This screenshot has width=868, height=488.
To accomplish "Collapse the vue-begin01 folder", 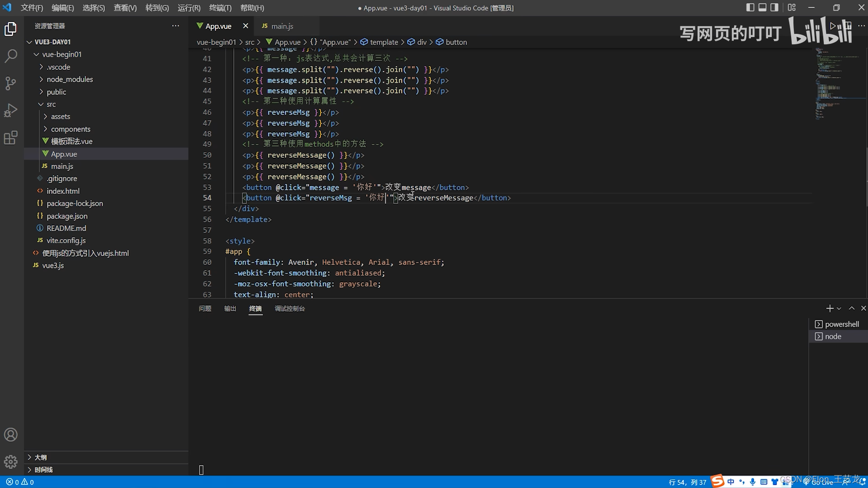I will [x=106, y=54].
